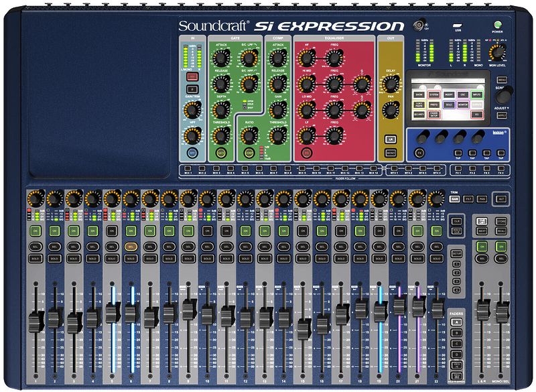Click the Gate RELEASE knob
This screenshot has width=536, height=392.
pos(221,84)
